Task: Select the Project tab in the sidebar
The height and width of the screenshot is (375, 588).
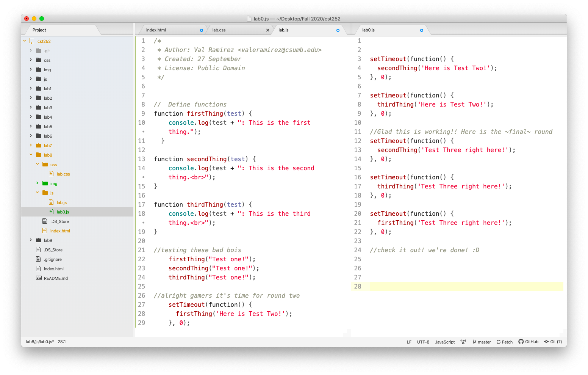Action: point(39,30)
